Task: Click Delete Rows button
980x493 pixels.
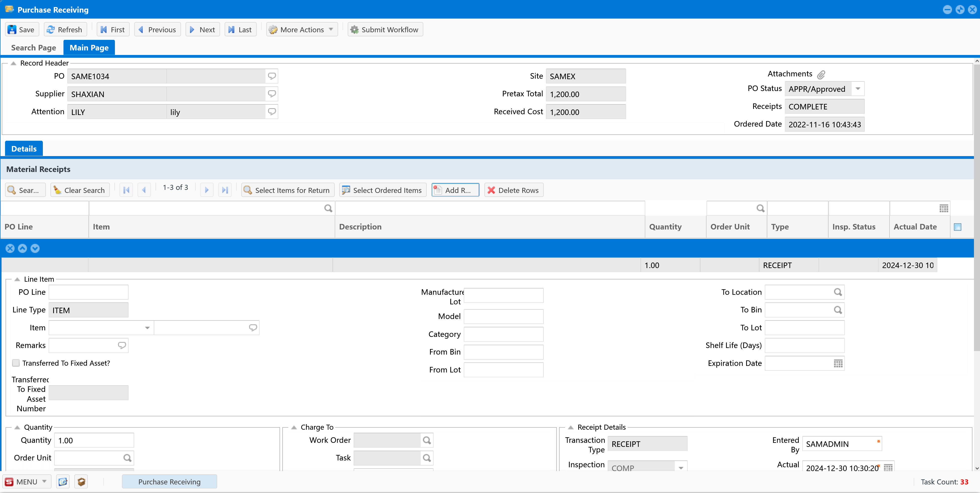Action: [514, 190]
